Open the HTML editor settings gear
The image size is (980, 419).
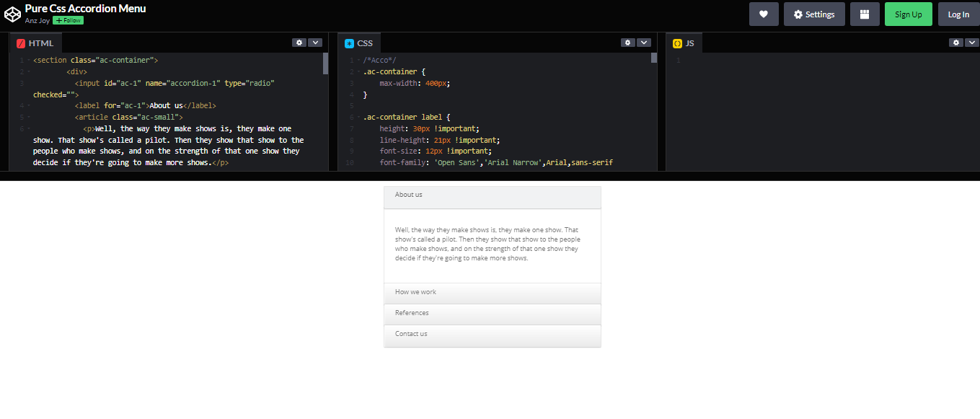click(299, 43)
